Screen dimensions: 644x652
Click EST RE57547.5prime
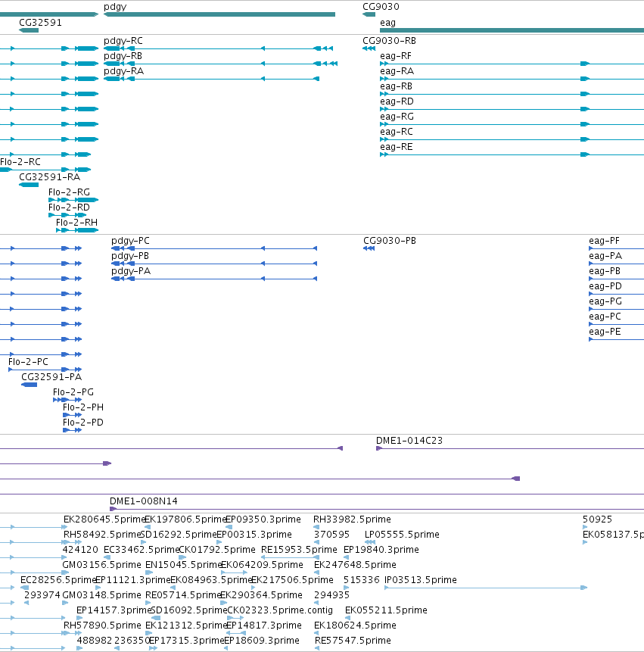[x=317, y=649]
